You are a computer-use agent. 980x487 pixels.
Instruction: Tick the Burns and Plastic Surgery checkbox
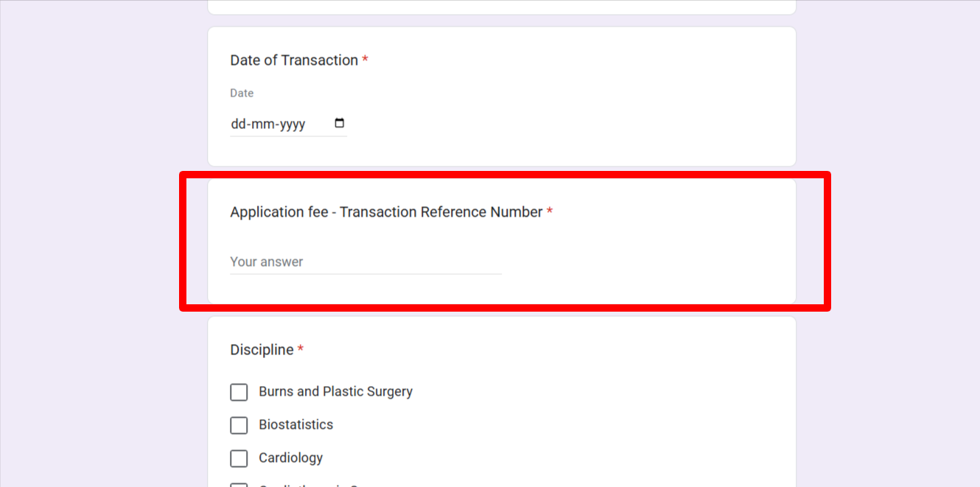coord(239,392)
